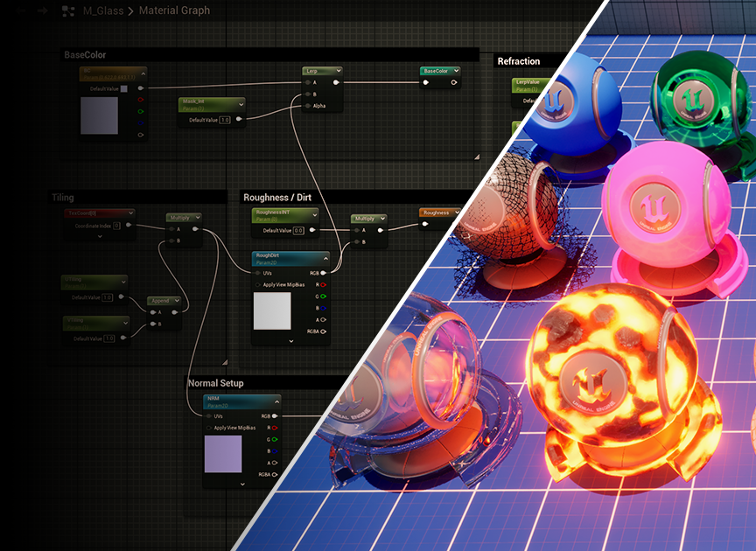Click the BC node red channel pin
This screenshot has height=551, width=756.
click(x=141, y=100)
